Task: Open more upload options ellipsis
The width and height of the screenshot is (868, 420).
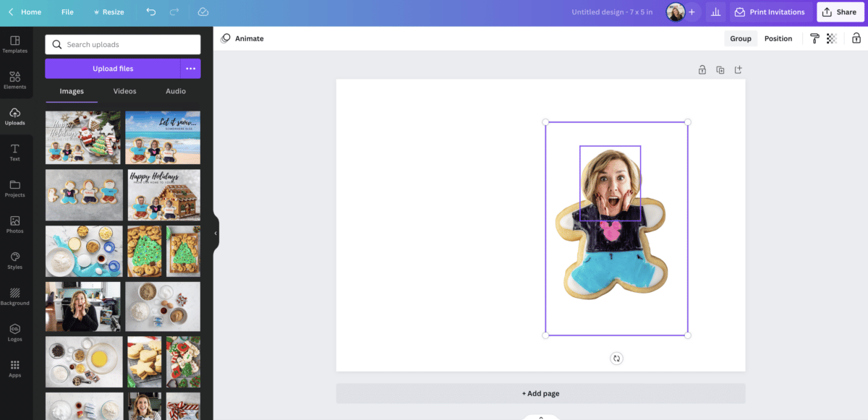Action: coord(190,69)
